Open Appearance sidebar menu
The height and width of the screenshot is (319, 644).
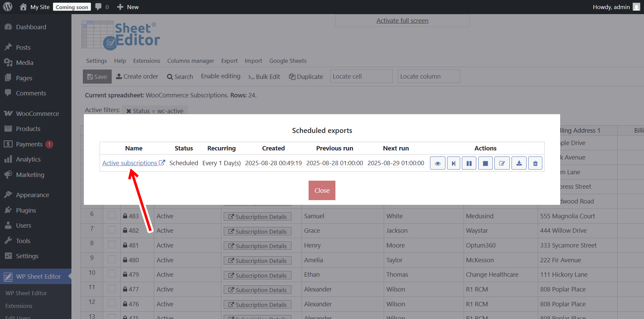point(32,195)
